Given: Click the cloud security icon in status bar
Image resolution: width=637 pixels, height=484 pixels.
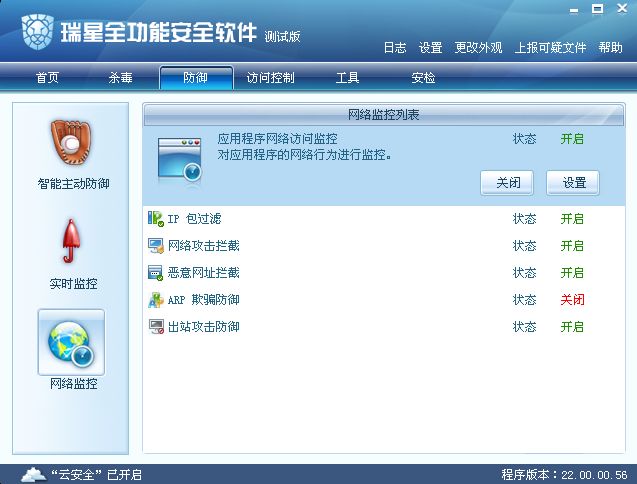Looking at the screenshot, I should click(x=34, y=474).
